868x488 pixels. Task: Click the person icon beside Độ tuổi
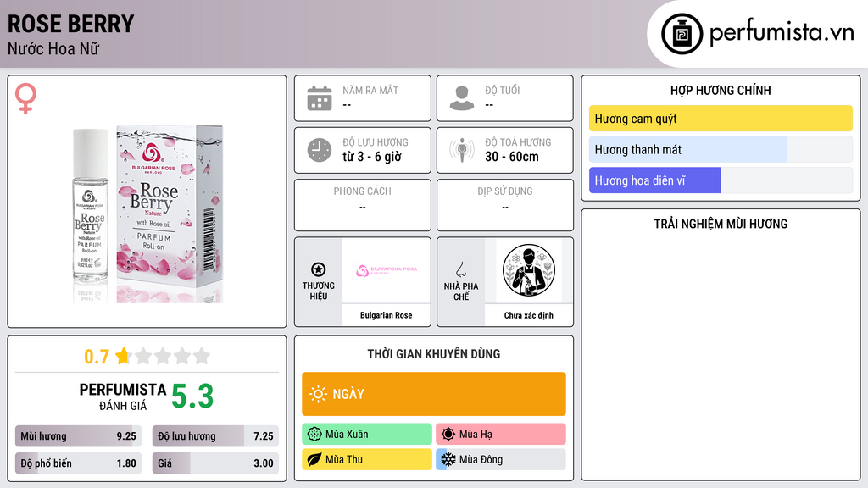click(462, 98)
